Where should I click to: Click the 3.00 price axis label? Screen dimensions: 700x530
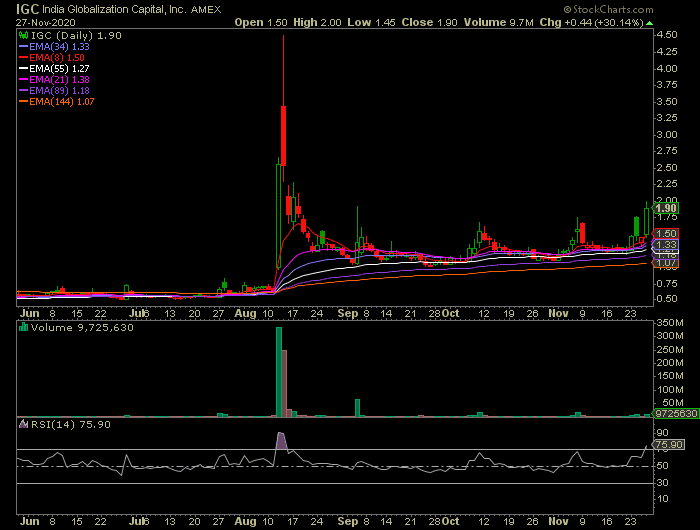coord(667,135)
